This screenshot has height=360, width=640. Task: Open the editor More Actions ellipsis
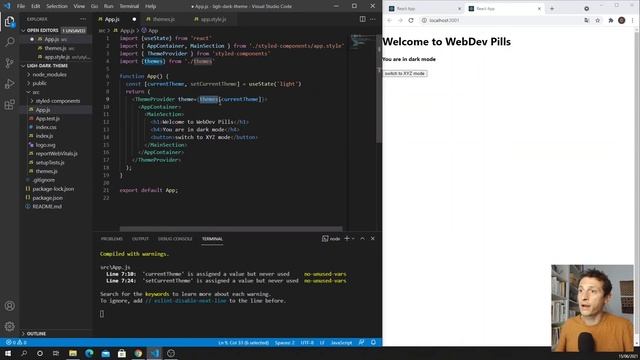click(x=372, y=19)
